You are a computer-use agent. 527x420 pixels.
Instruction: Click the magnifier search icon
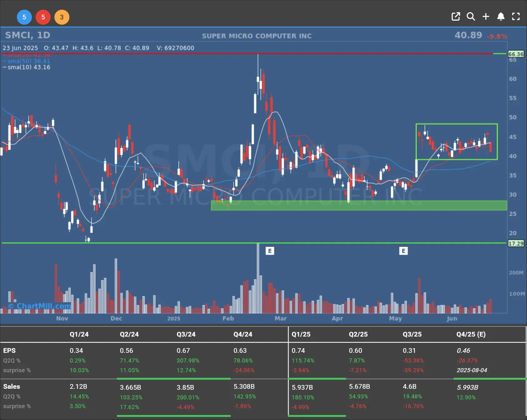point(471,17)
